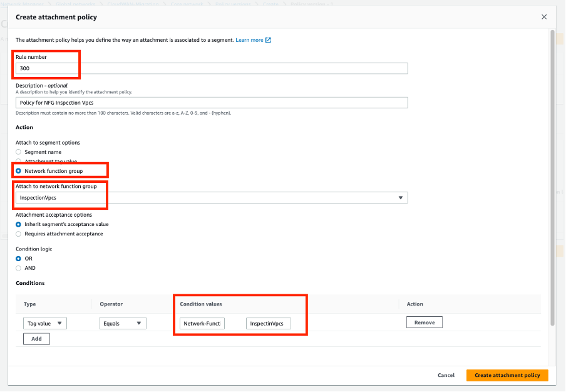Click the dialog's vertical scrollbar

click(552, 178)
